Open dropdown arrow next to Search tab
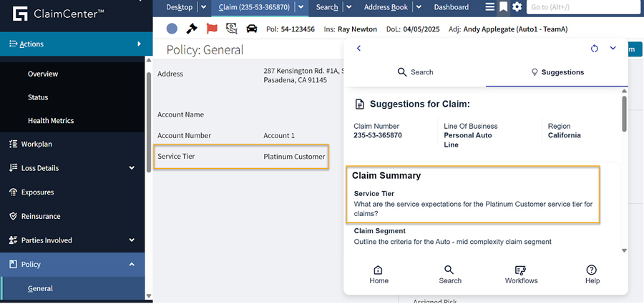The height and width of the screenshot is (304, 644). tap(348, 7)
